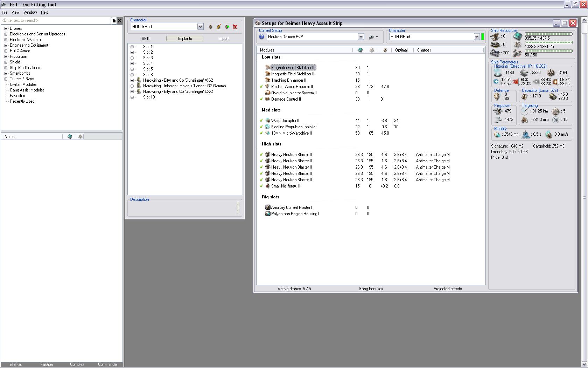Click the lock icon beside search box
This screenshot has height=368, width=588.
coord(114,21)
